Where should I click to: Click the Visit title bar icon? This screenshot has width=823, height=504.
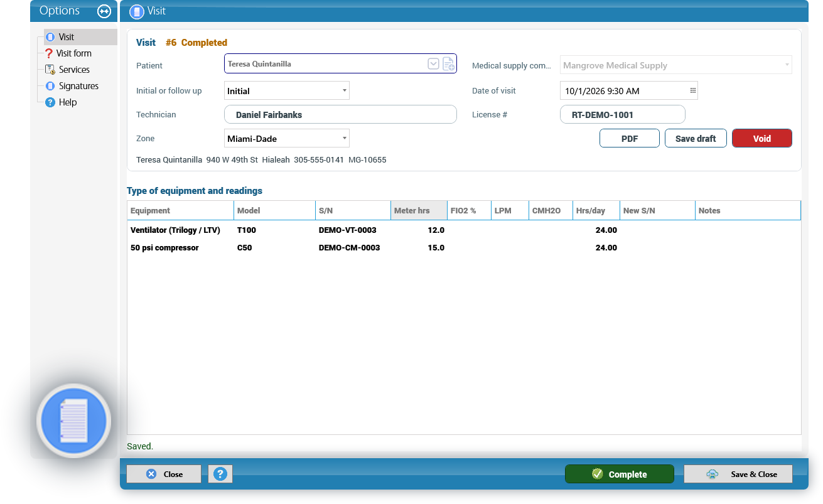(x=137, y=11)
